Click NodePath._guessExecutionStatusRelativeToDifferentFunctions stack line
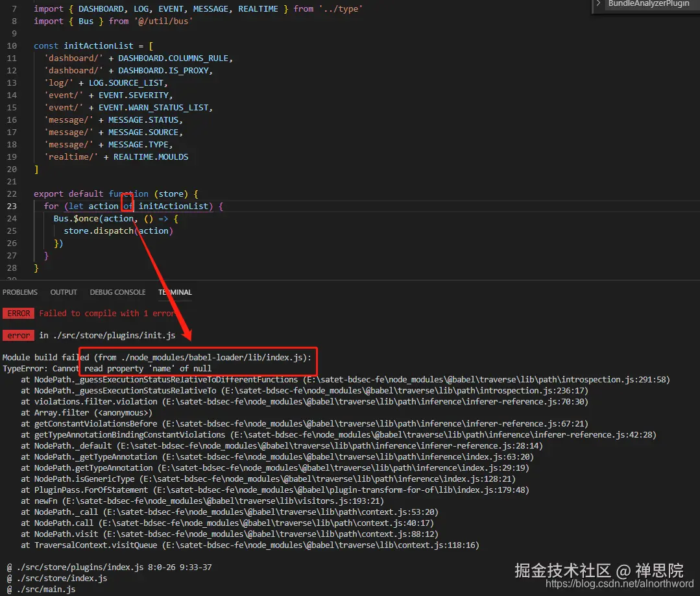 [x=345, y=380]
